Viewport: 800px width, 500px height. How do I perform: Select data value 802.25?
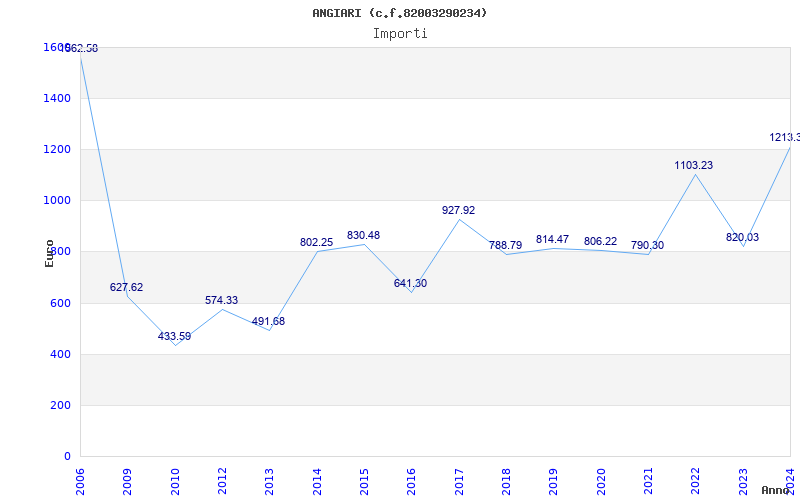(316, 243)
